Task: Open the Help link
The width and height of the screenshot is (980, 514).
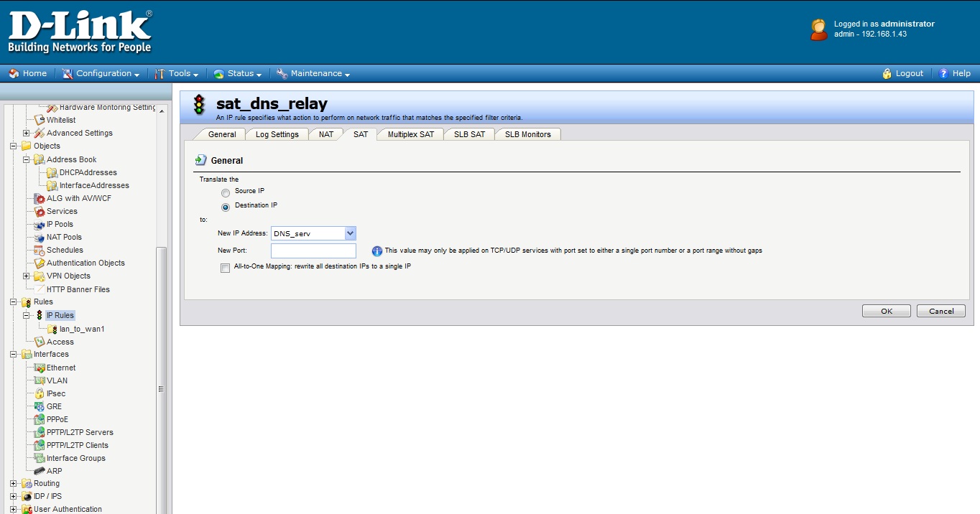Action: pos(955,73)
